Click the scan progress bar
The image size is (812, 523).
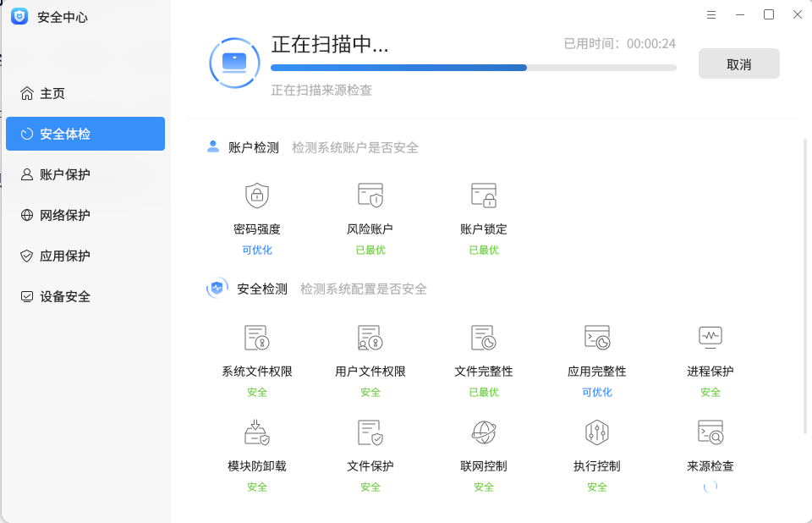pyautogui.click(x=474, y=68)
